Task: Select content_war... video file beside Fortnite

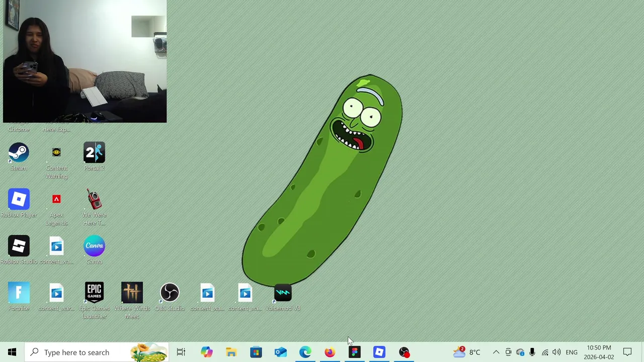Action: [56, 297]
